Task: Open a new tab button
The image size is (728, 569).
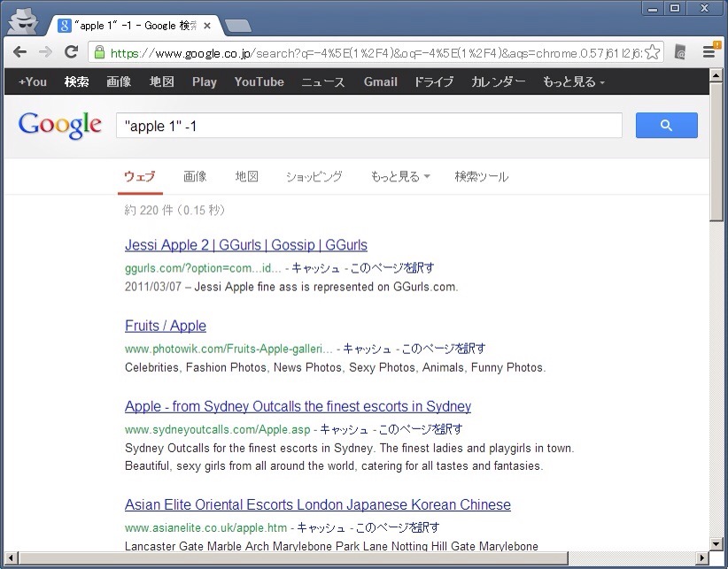Action: pyautogui.click(x=238, y=26)
